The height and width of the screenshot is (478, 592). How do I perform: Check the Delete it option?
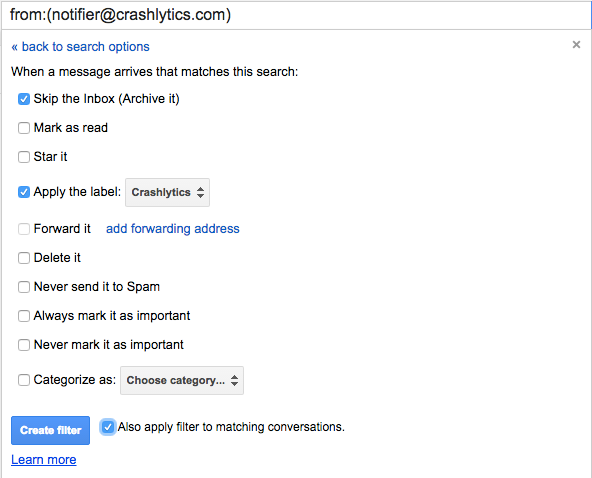point(24,258)
